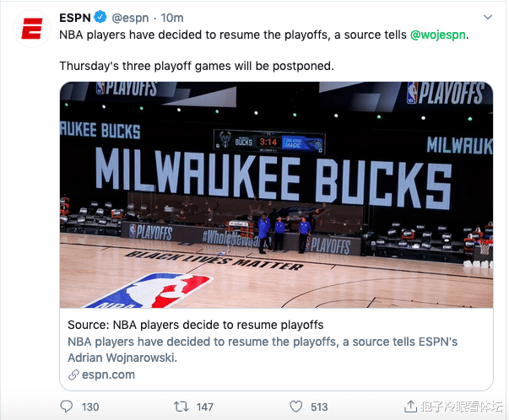Open the tweet options chevron menu

(487, 17)
